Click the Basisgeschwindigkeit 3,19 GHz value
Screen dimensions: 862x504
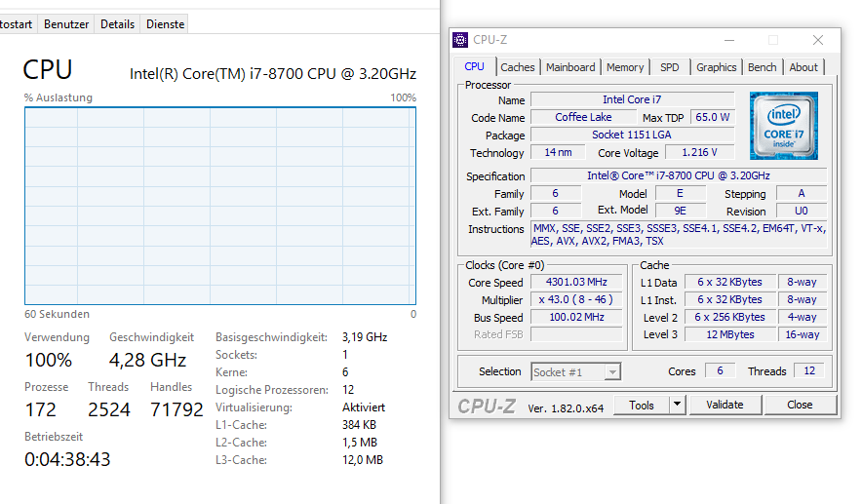tap(365, 337)
